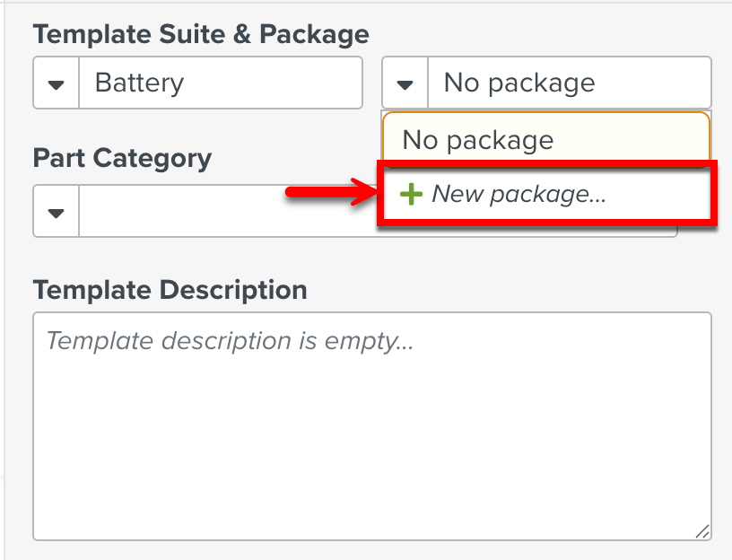
Task: Click the Template Description label
Action: tap(170, 290)
